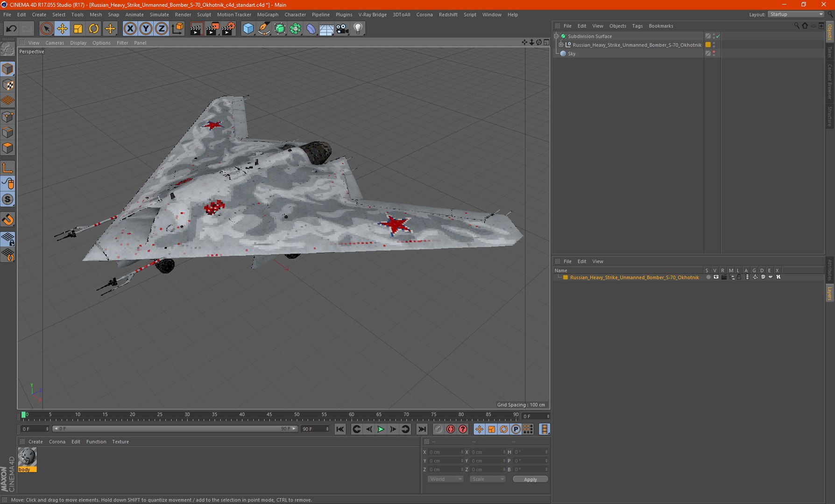Open the World coordinate dropdown
The height and width of the screenshot is (504, 835).
(445, 479)
